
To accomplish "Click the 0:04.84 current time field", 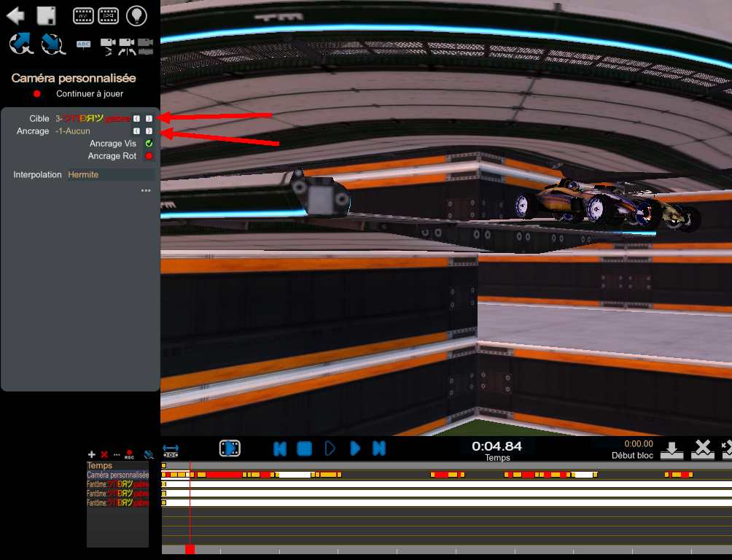I will point(497,446).
